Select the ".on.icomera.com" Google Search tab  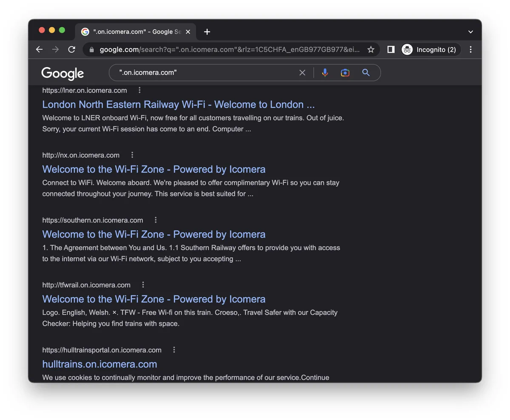(136, 32)
